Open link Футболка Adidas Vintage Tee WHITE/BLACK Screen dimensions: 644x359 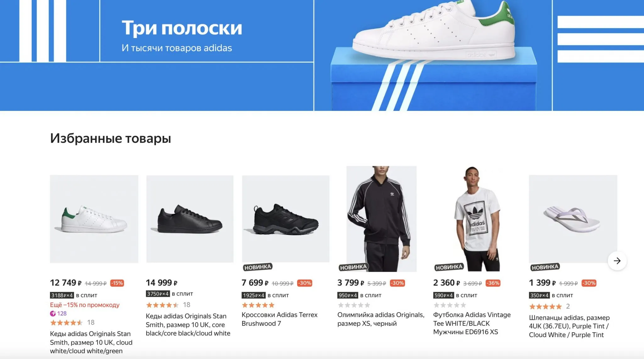pyautogui.click(x=472, y=323)
